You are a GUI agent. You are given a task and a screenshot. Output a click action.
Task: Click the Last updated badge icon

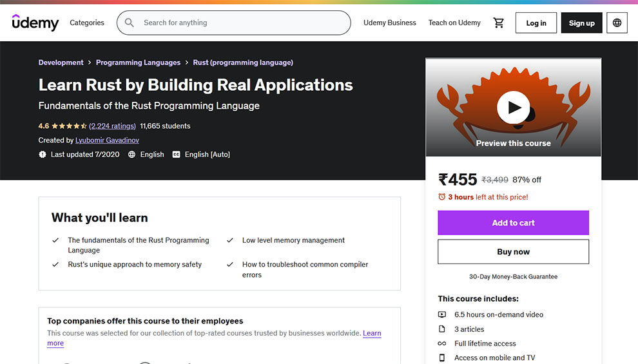pos(43,155)
